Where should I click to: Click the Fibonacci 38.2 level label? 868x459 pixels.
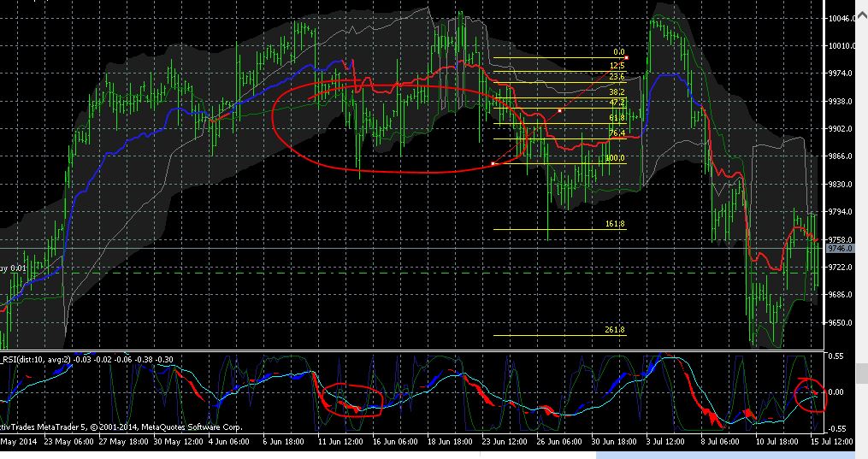pos(617,92)
